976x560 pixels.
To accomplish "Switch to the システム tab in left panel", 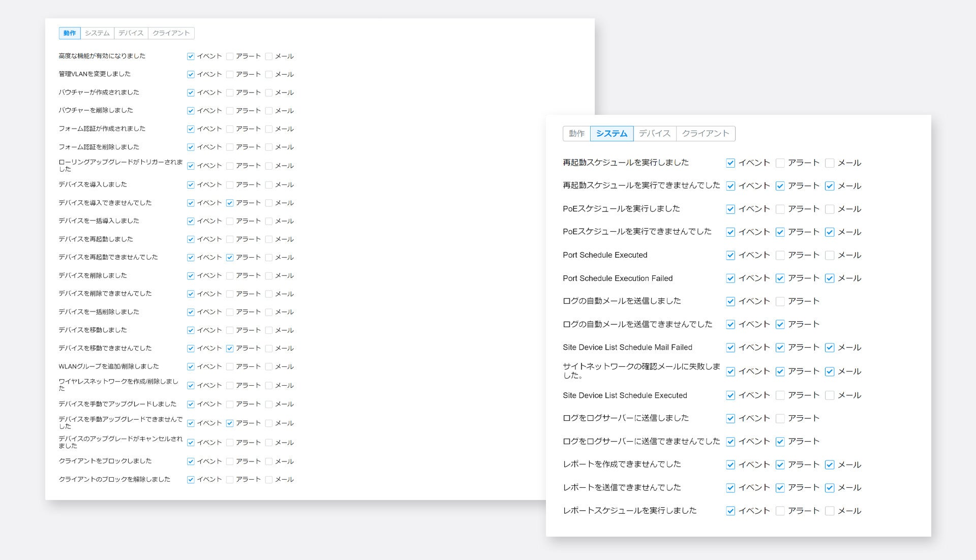I will tap(97, 33).
